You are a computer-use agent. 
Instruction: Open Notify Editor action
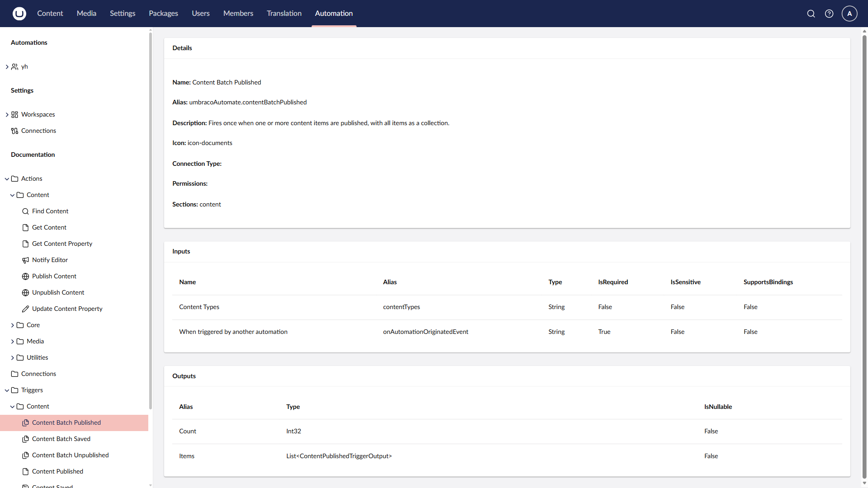pyautogui.click(x=50, y=260)
